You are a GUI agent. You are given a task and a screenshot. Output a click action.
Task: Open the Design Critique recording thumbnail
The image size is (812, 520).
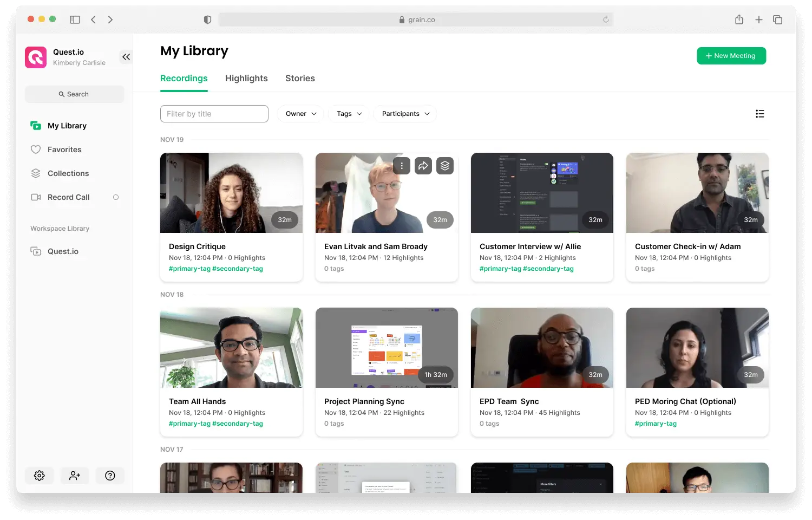231,193
